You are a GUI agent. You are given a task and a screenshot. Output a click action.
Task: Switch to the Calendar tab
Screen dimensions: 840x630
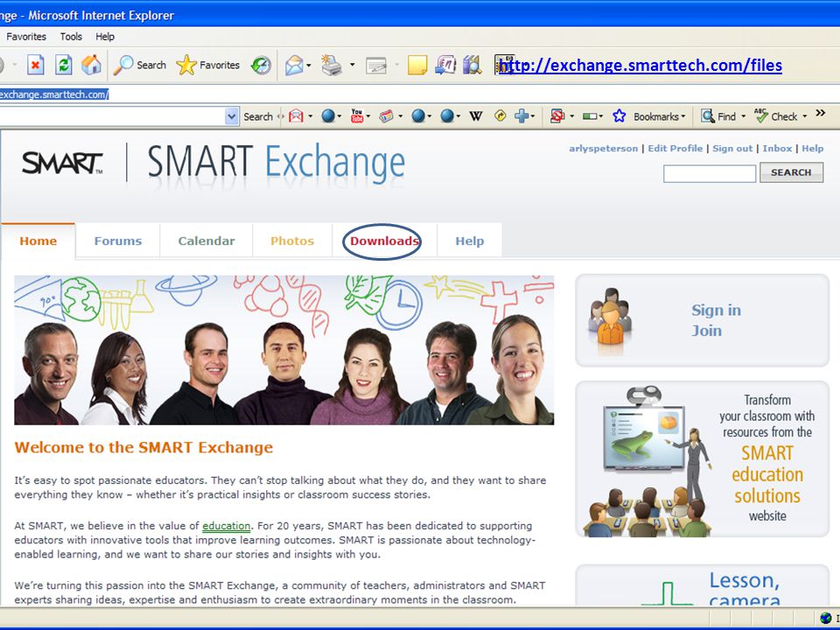[x=206, y=241]
